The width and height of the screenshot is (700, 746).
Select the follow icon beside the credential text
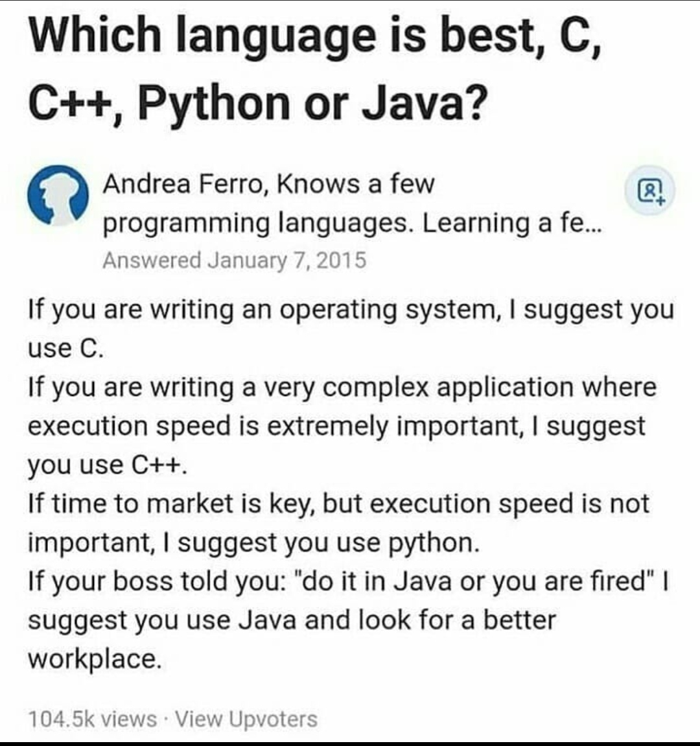(x=651, y=191)
